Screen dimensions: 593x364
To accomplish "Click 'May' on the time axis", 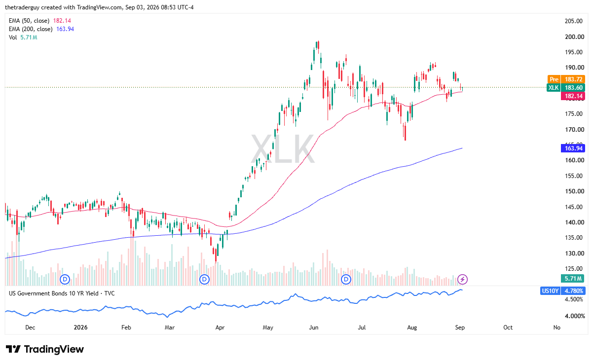I will pyautogui.click(x=268, y=328).
